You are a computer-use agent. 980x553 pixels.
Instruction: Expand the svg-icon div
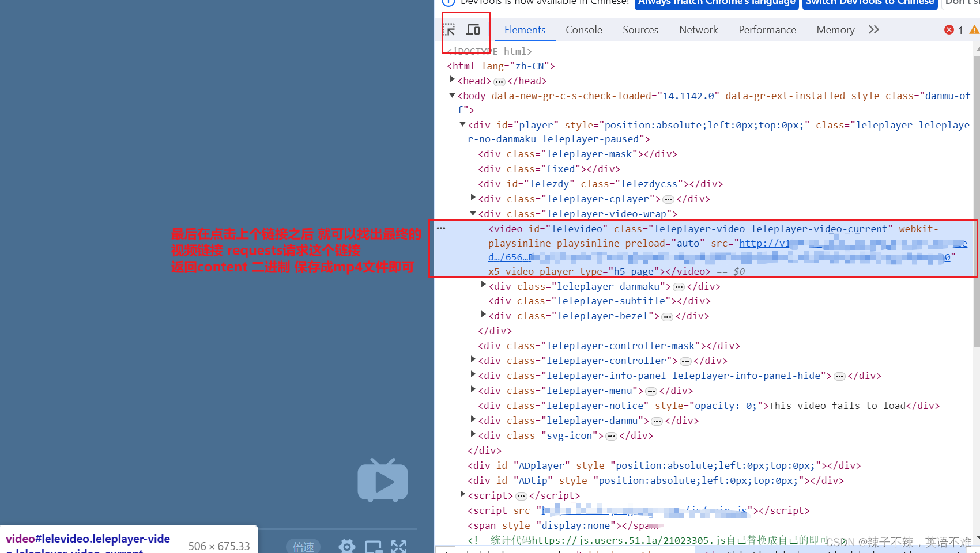click(473, 434)
